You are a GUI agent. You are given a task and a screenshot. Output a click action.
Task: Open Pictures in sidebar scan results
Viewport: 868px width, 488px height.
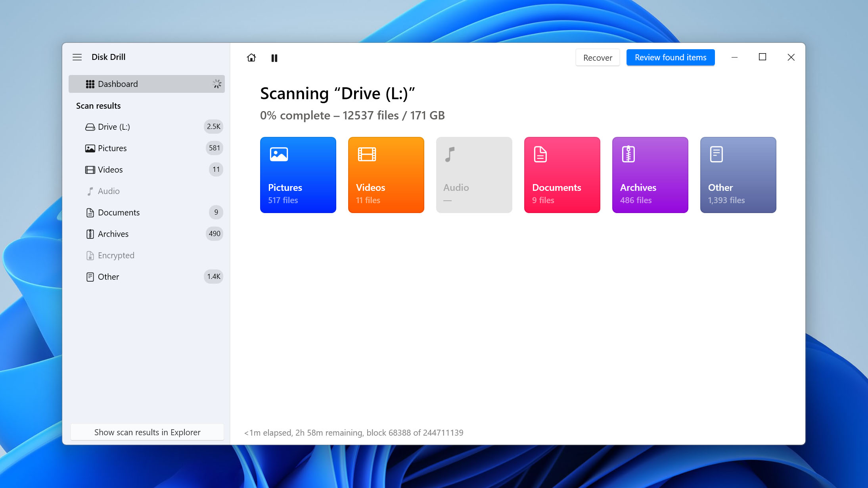147,148
